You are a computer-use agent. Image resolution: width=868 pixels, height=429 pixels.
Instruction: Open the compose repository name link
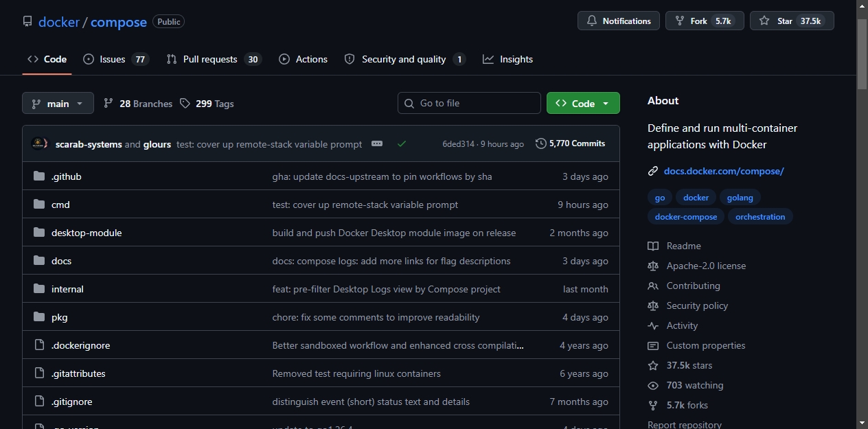(x=119, y=22)
